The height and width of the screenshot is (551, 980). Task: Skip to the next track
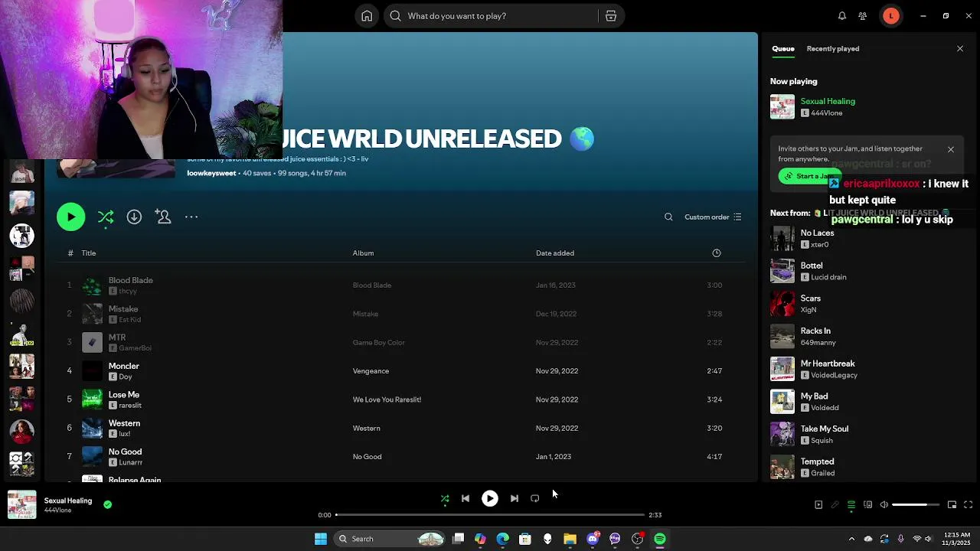point(514,499)
